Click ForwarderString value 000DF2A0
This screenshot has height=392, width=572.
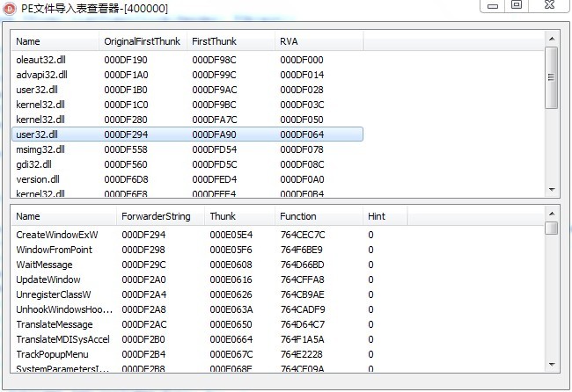(x=143, y=279)
